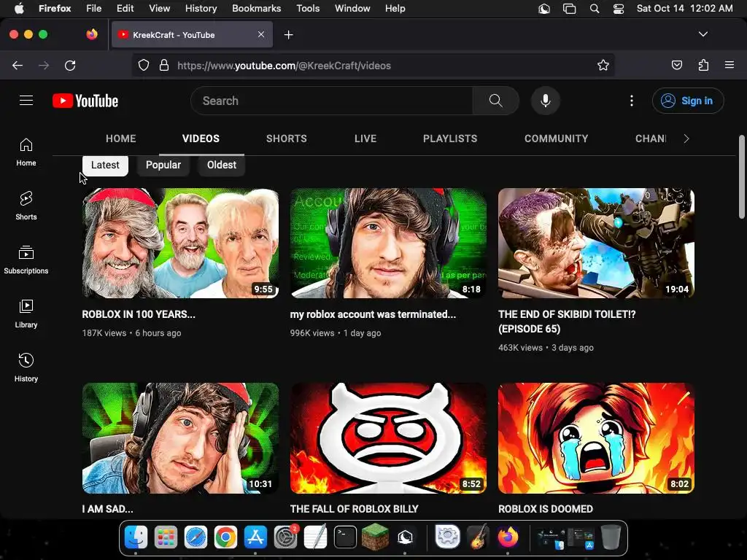The height and width of the screenshot is (560, 747).
Task: Click inside the YouTube Search field
Action: point(332,101)
